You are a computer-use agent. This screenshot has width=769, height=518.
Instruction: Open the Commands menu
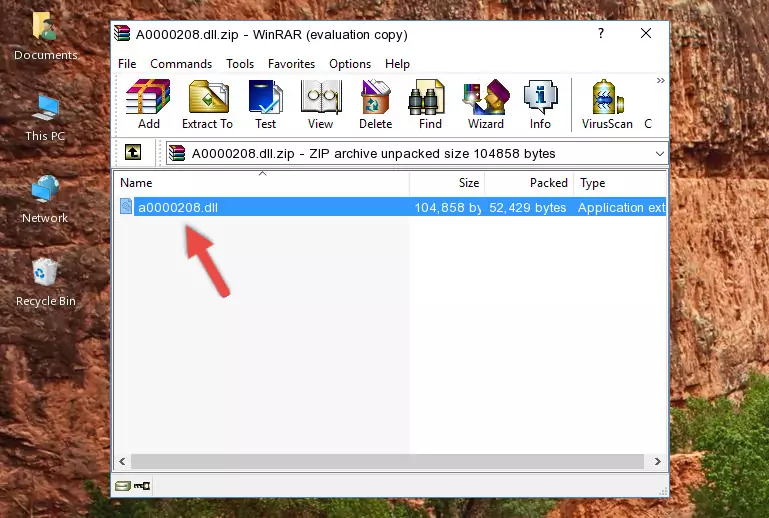(x=181, y=64)
